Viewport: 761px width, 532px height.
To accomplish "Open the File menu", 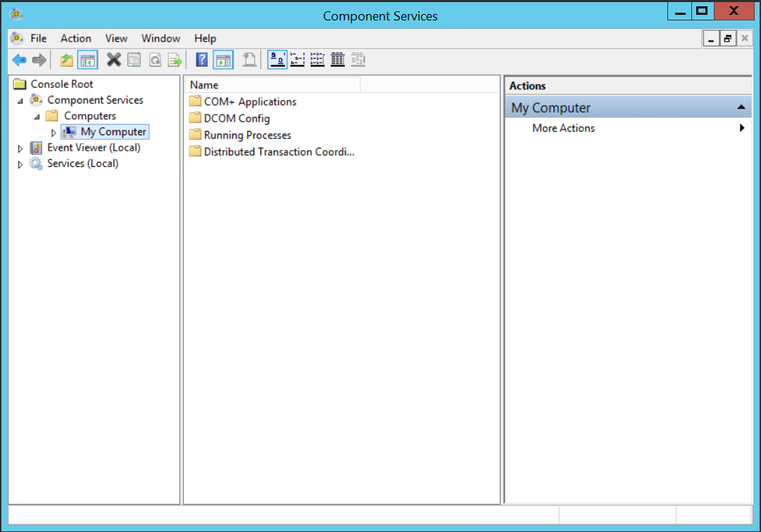I will 38,38.
